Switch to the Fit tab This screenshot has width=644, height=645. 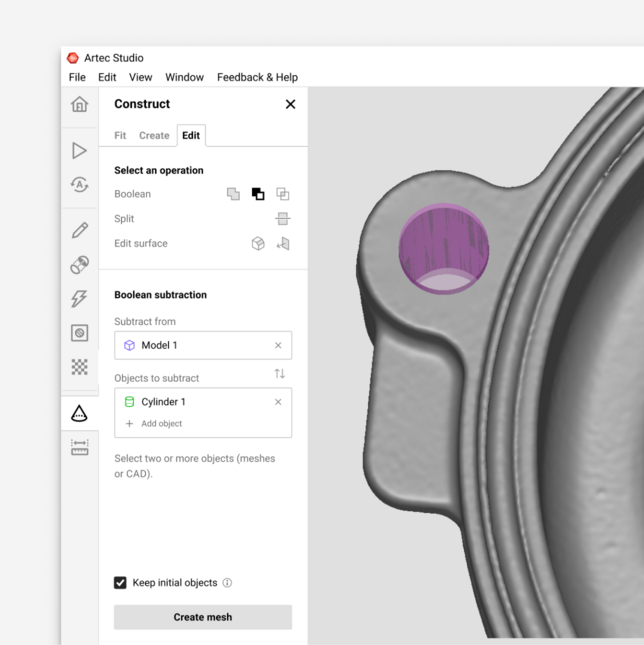point(120,136)
